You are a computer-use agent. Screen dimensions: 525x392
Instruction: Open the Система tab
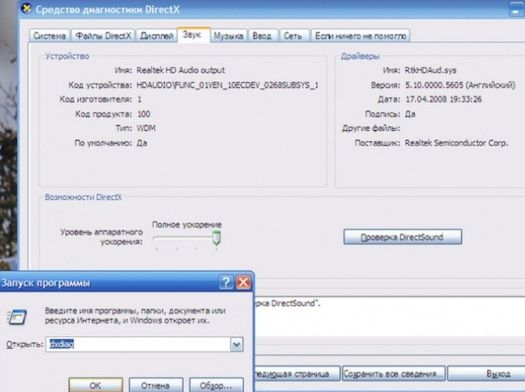point(50,36)
